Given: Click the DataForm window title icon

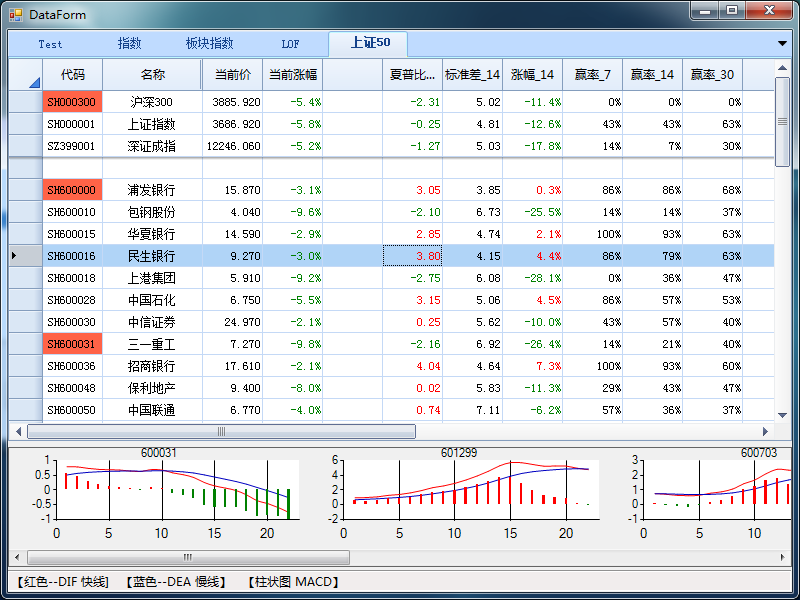Looking at the screenshot, I should 16,14.
